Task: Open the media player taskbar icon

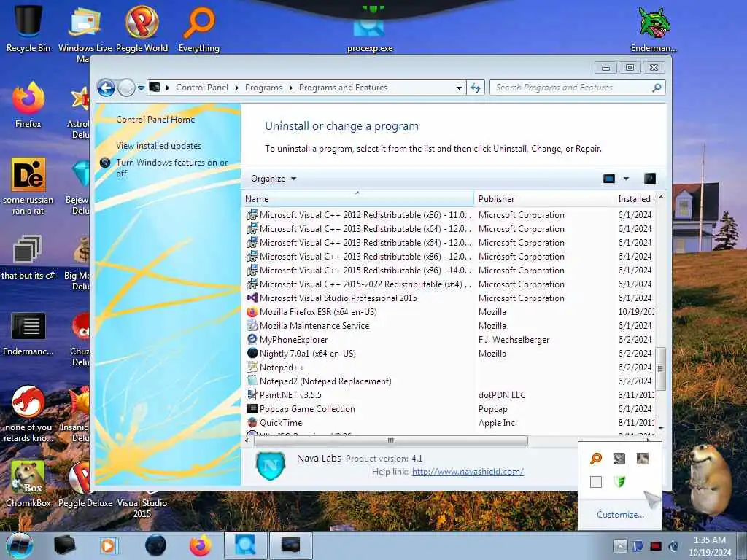Action: click(x=108, y=545)
